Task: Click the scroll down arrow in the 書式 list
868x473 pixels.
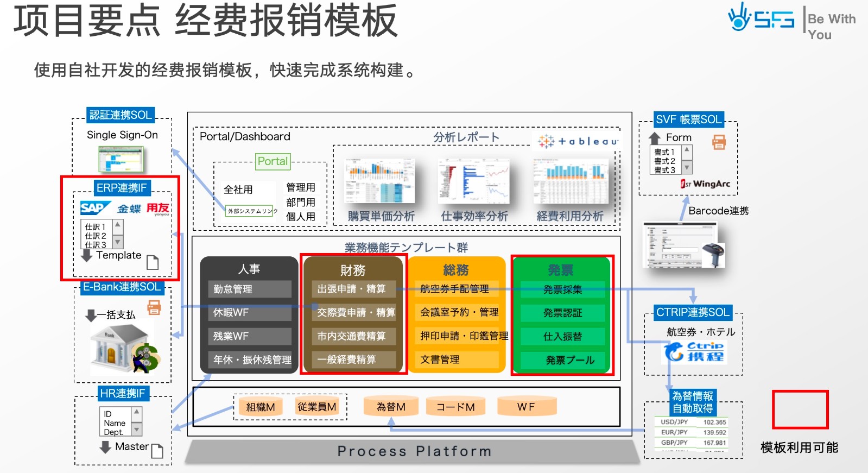Action: pos(687,168)
